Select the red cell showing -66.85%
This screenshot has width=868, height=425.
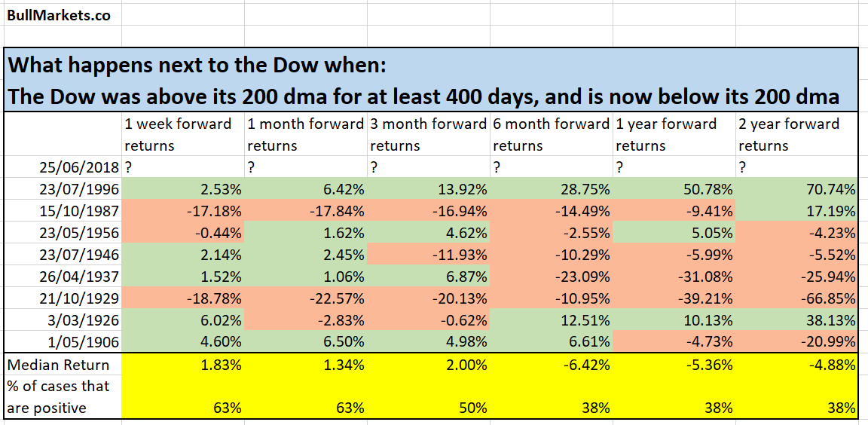tap(797, 298)
